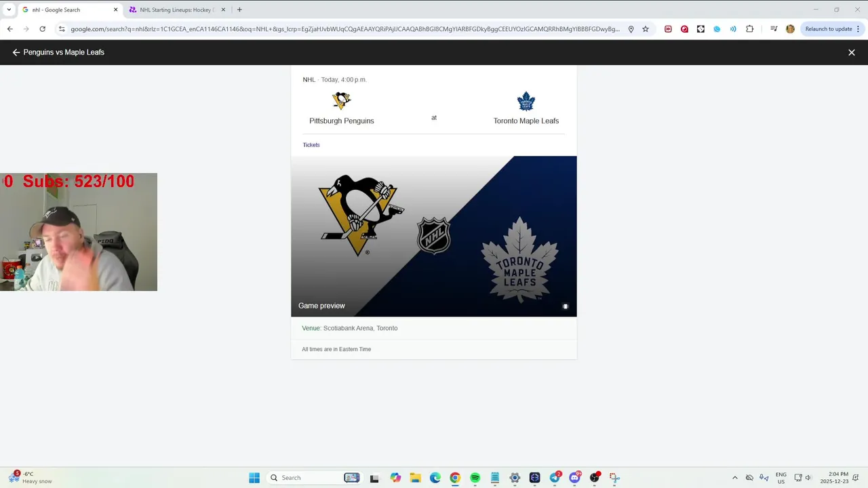Image resolution: width=868 pixels, height=488 pixels.
Task: Click stories icon on preview image
Action: click(x=565, y=306)
